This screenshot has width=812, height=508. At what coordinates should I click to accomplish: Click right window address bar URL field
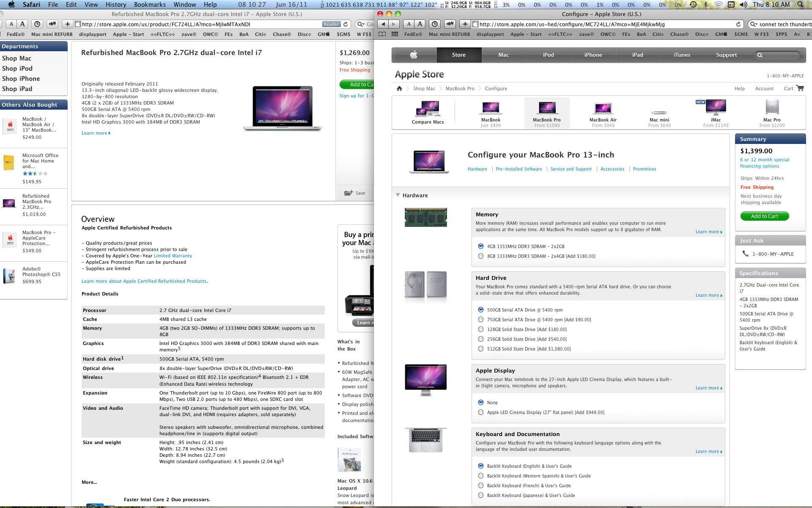pos(607,24)
